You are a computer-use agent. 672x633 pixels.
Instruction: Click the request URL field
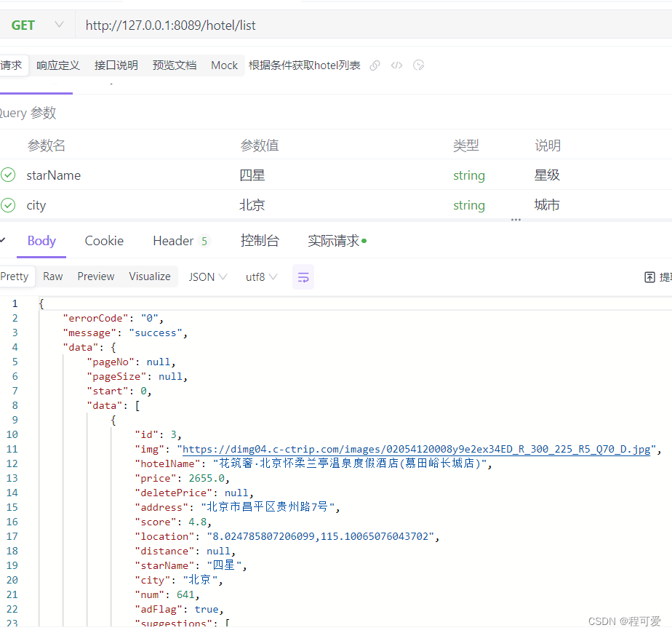click(x=374, y=25)
